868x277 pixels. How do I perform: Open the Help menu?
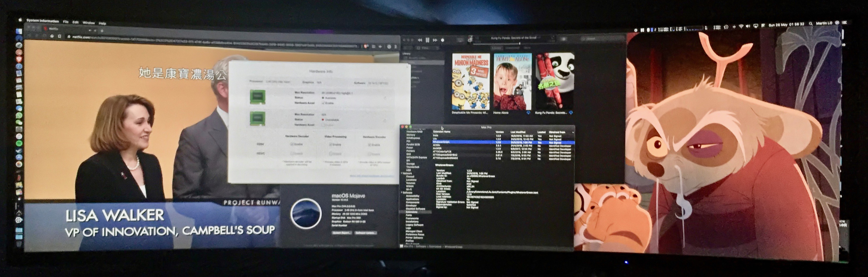[x=102, y=24]
